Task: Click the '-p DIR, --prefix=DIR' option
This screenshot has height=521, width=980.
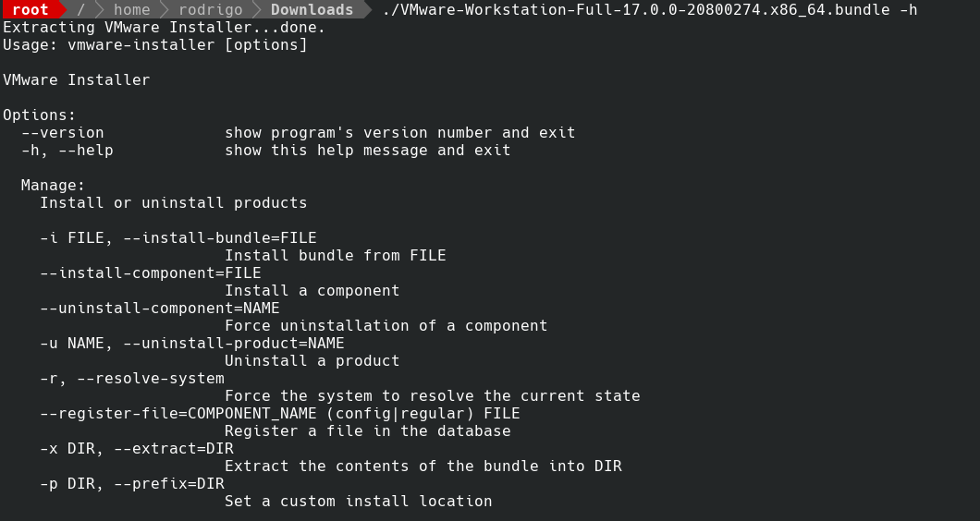Action: (131, 484)
